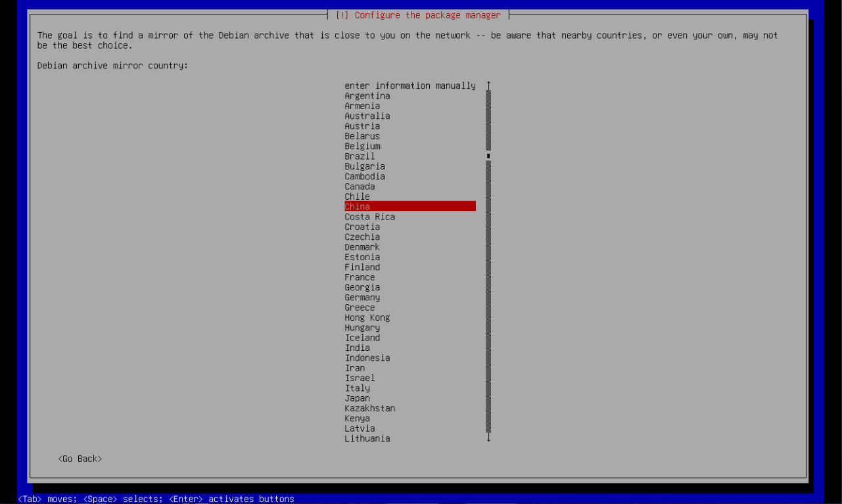
Task: Select 'enter information manually' option
Action: click(x=409, y=85)
